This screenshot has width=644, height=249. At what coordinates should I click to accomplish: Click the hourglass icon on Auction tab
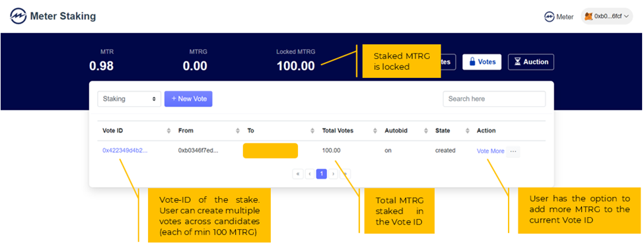(517, 62)
